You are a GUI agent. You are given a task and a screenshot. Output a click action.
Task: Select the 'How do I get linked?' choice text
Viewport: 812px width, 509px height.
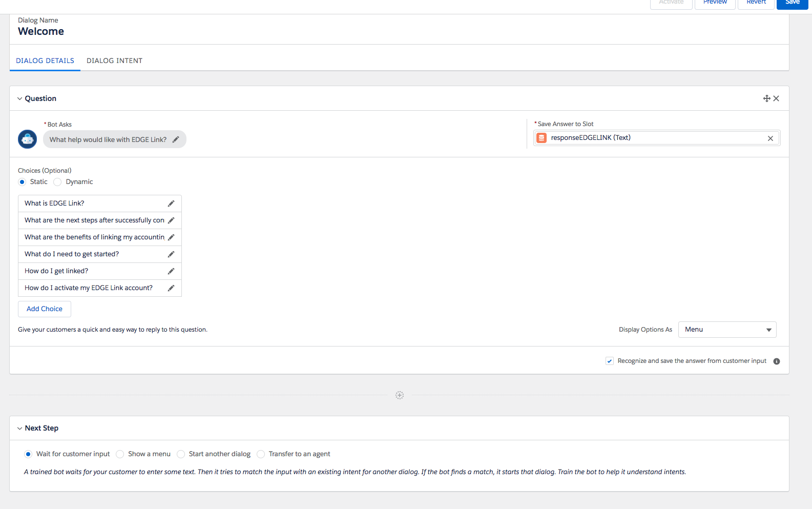click(x=56, y=271)
